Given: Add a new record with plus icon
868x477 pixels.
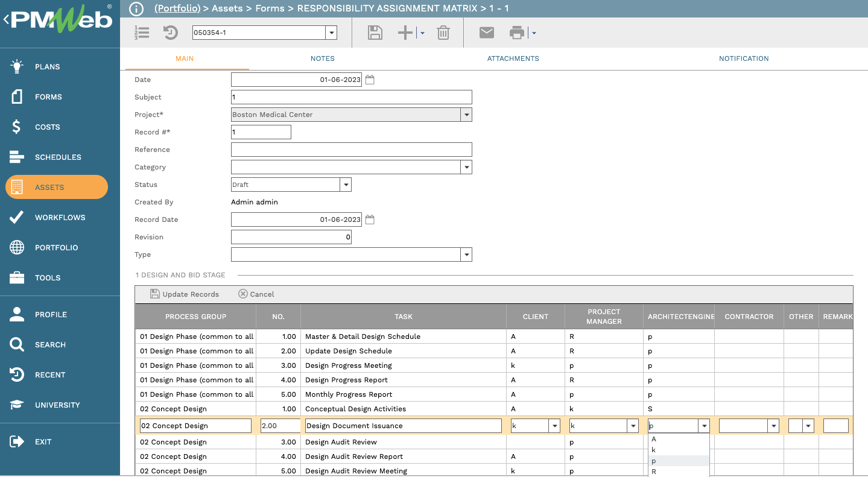Looking at the screenshot, I should [x=405, y=33].
